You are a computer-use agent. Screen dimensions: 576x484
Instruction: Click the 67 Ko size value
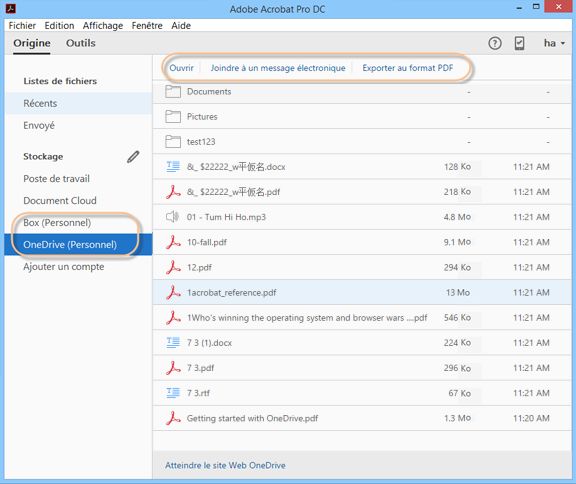tap(460, 393)
